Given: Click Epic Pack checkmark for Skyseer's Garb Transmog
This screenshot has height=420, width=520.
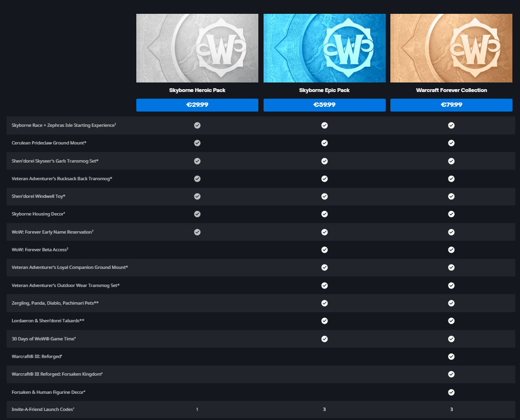Looking at the screenshot, I should tap(325, 161).
